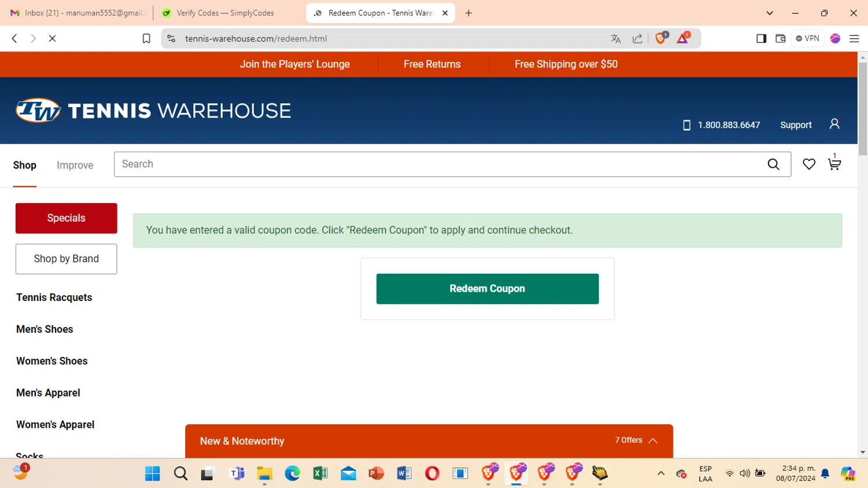868x488 pixels.
Task: Select the Improve navigation tab
Action: pyautogui.click(x=75, y=165)
